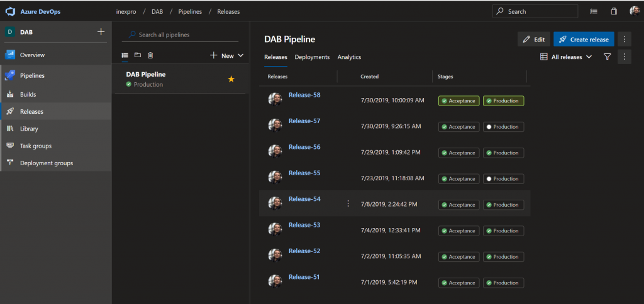This screenshot has width=644, height=304.
Task: Open the task list icon in header
Action: point(594,11)
